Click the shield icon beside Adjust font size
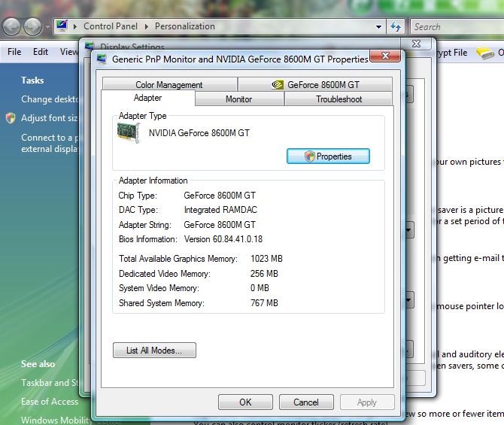This screenshot has width=504, height=425. (x=11, y=118)
